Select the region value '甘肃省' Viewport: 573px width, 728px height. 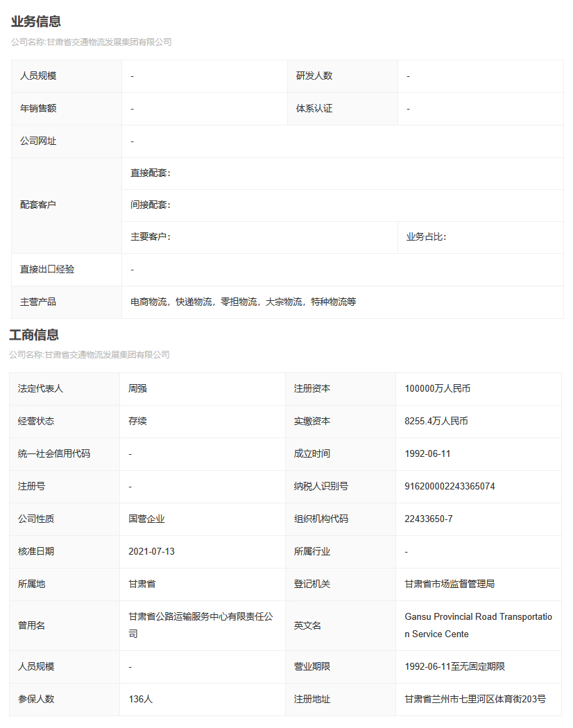coord(142,584)
